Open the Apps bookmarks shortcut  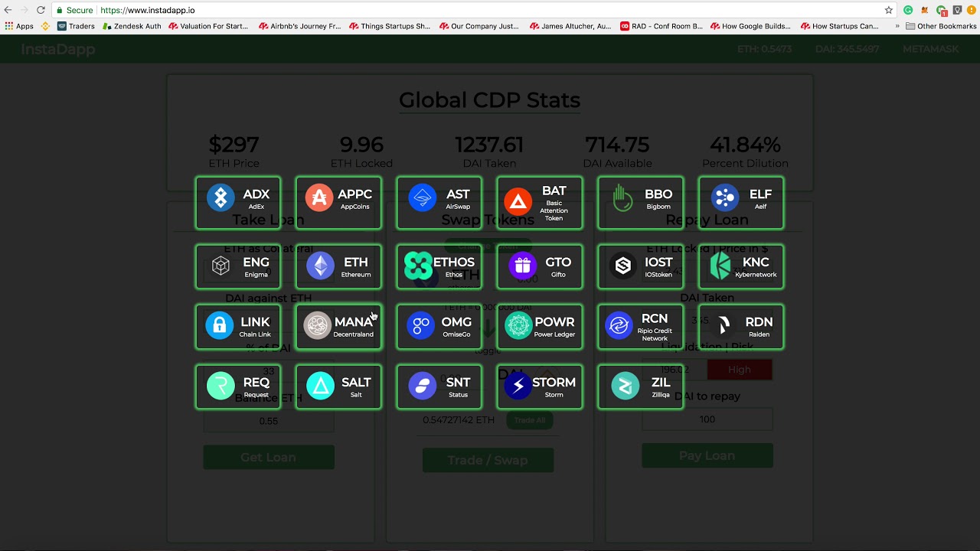[19, 26]
